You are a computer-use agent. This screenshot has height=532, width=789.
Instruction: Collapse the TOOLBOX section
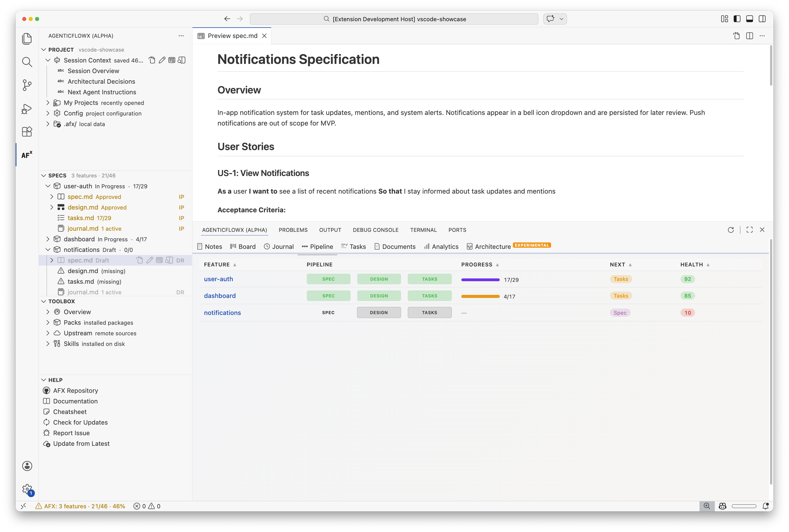pos(44,301)
